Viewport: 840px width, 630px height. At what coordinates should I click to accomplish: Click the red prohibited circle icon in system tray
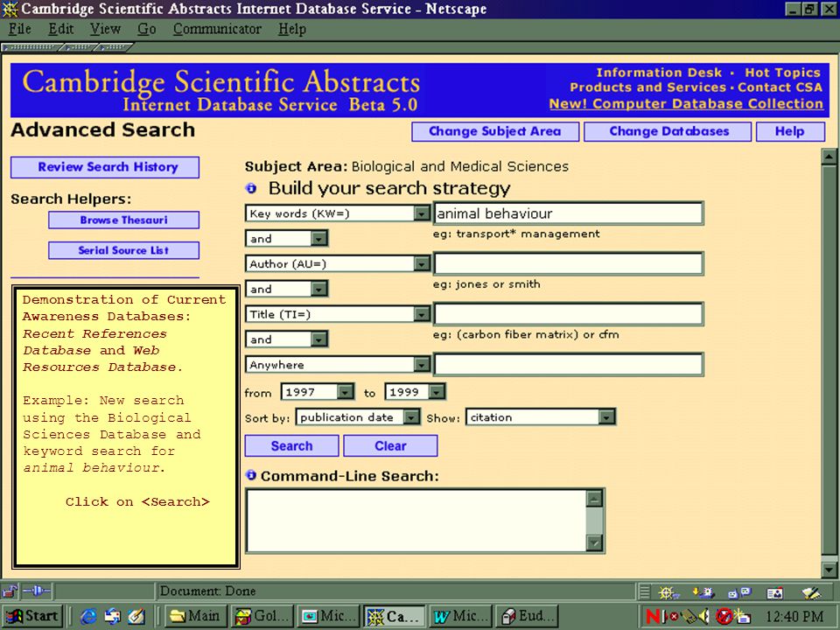coord(724,617)
